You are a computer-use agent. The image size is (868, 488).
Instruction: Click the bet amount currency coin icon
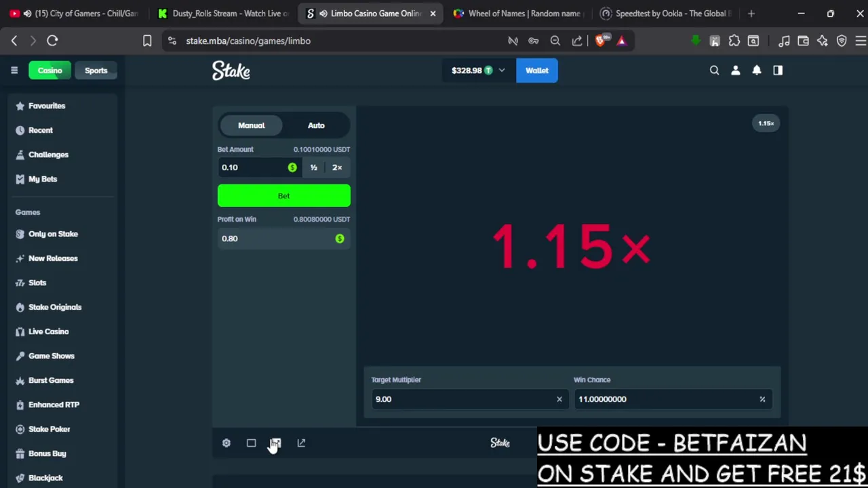tap(292, 167)
